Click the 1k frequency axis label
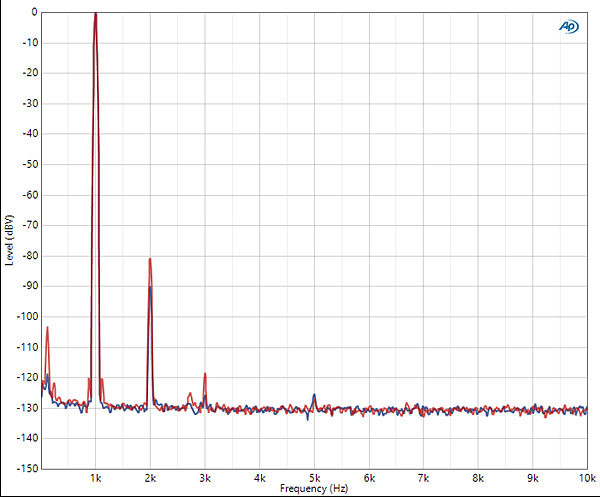This screenshot has width=600, height=497. pos(96,478)
